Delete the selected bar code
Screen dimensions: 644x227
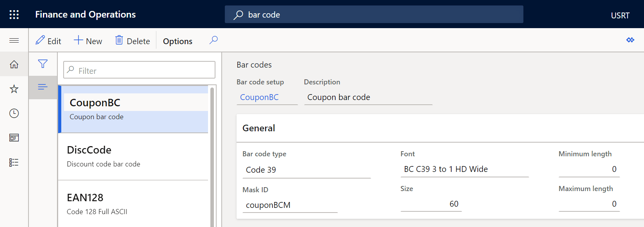pyautogui.click(x=133, y=41)
